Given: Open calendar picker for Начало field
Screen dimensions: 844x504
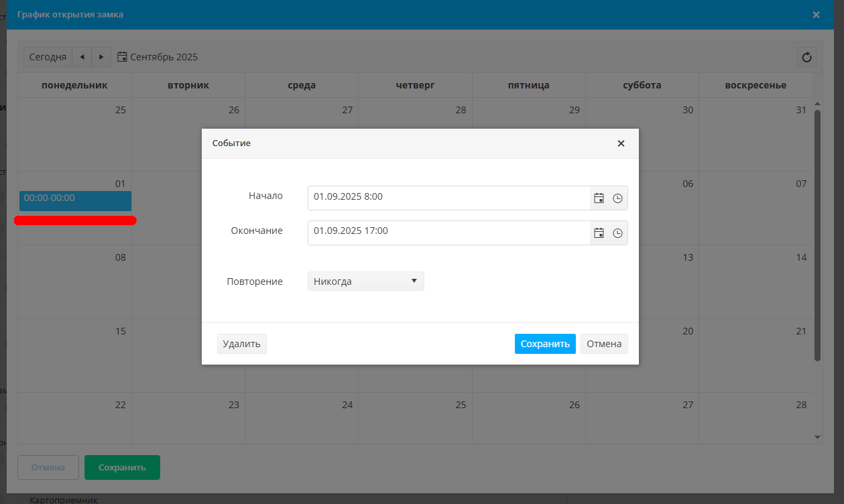Looking at the screenshot, I should 599,198.
